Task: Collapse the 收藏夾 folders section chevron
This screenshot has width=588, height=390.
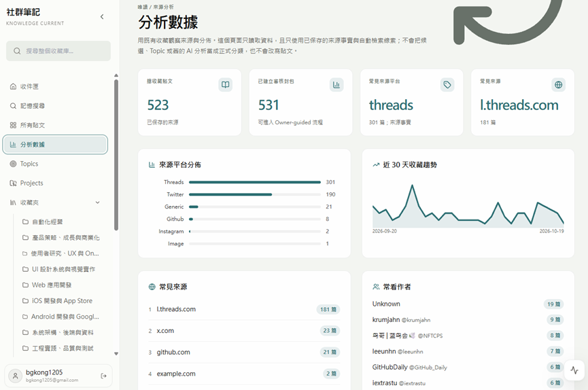Action: click(97, 202)
